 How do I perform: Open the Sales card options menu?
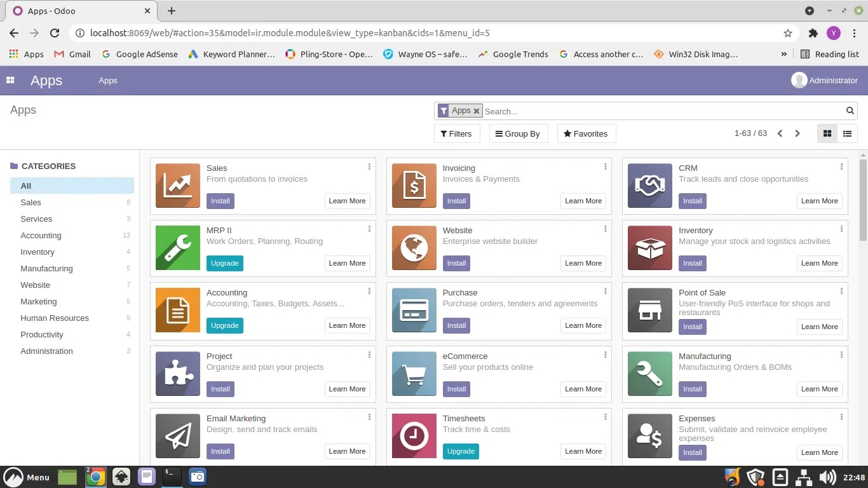[x=369, y=167]
